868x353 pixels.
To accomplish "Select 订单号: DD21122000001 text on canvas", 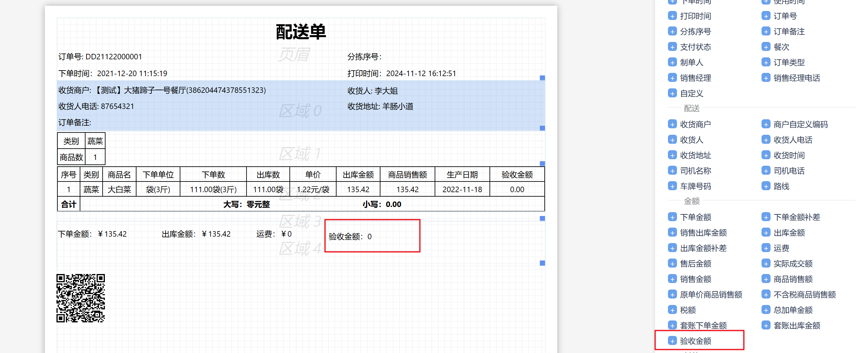I will [100, 56].
